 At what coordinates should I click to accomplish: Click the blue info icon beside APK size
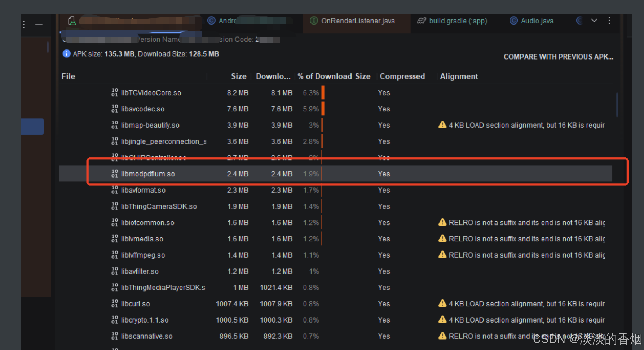tap(67, 54)
